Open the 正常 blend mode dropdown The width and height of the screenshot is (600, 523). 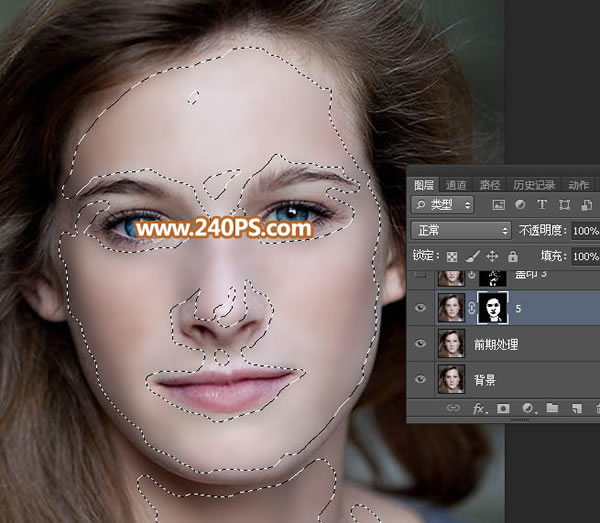(x=461, y=230)
